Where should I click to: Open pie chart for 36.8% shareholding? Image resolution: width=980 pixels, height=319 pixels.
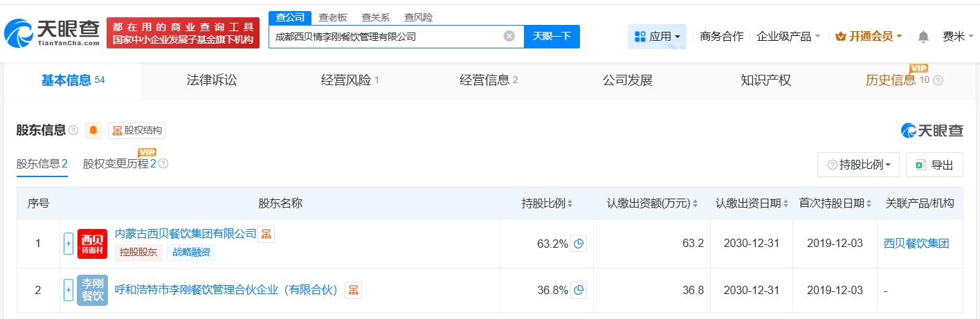tap(579, 290)
